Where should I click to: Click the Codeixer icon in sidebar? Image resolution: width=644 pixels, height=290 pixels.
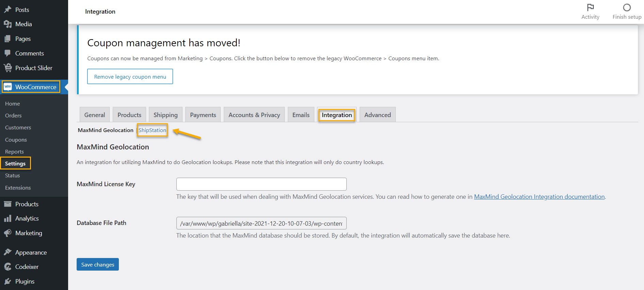click(x=7, y=267)
